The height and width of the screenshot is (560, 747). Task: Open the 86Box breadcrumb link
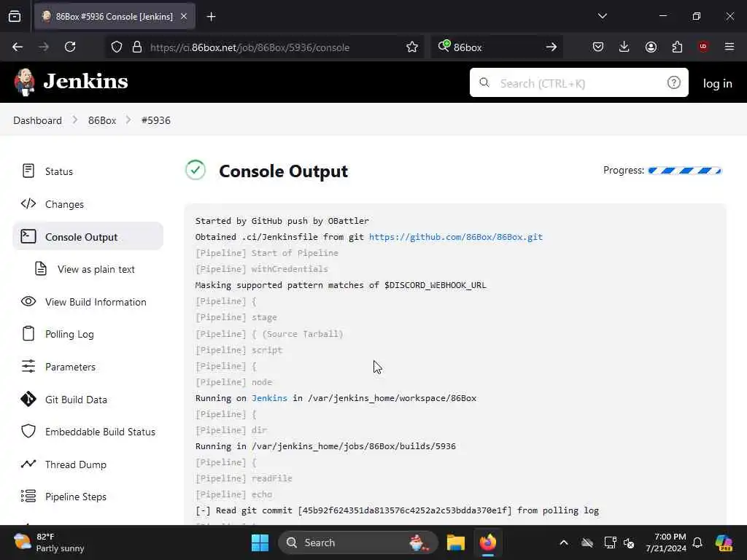click(x=102, y=120)
